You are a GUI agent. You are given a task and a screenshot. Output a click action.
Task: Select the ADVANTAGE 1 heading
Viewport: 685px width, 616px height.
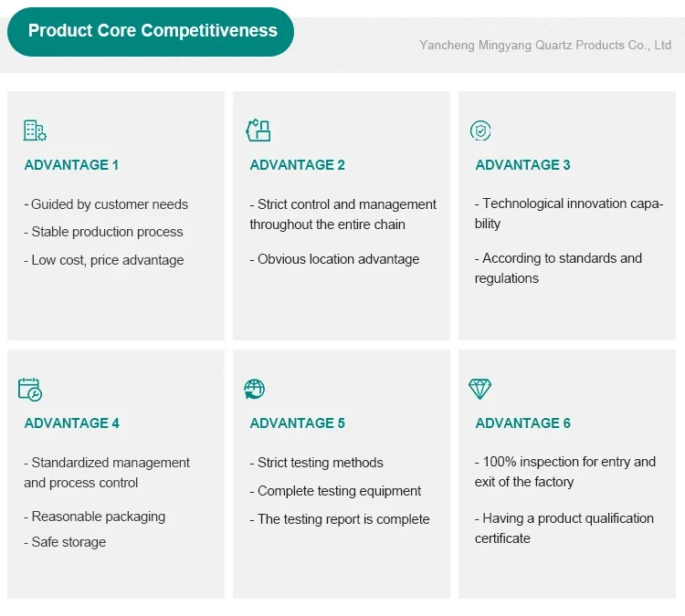pos(71,165)
